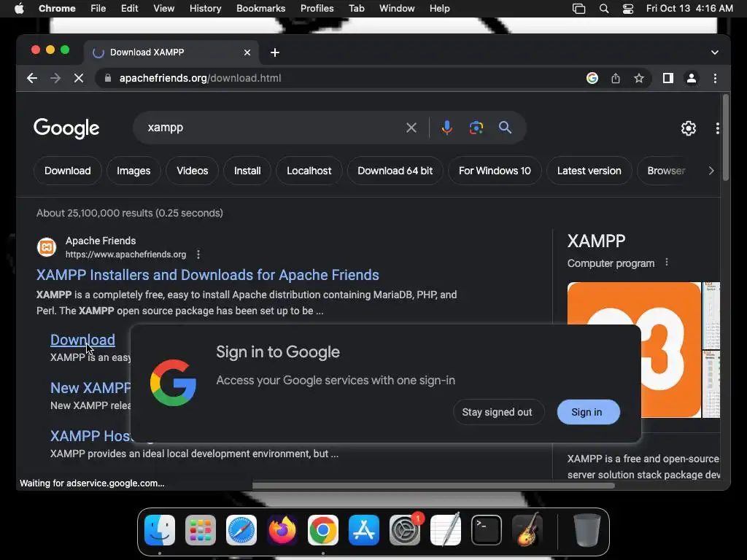The height and width of the screenshot is (560, 747).
Task: Close the Download XAMPP tab
Action: [x=247, y=52]
